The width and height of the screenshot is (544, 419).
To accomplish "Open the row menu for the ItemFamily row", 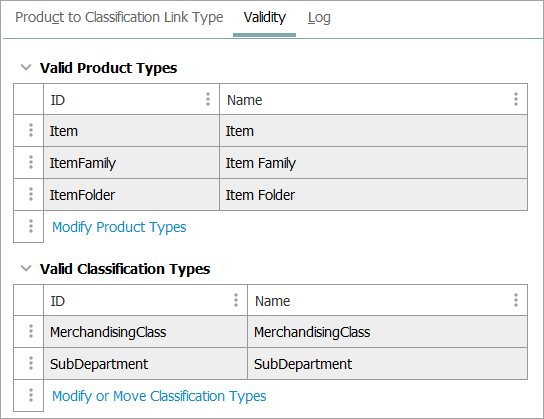I will click(x=31, y=162).
